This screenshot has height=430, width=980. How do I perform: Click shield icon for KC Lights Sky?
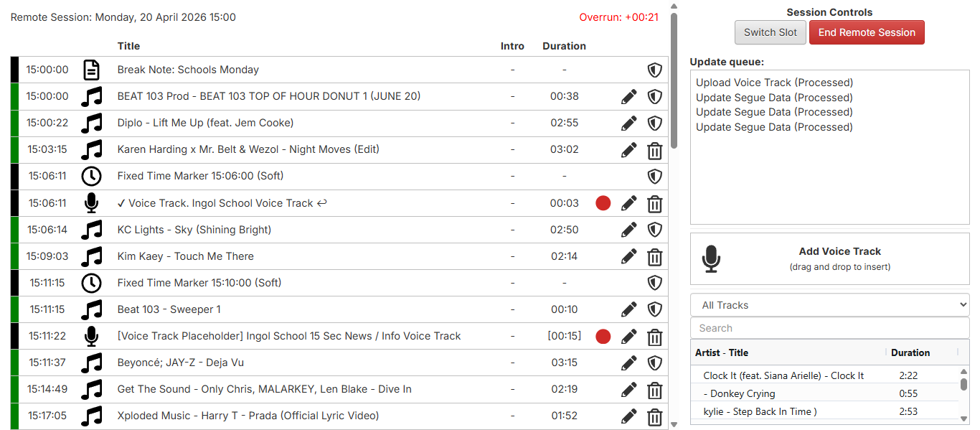point(654,230)
